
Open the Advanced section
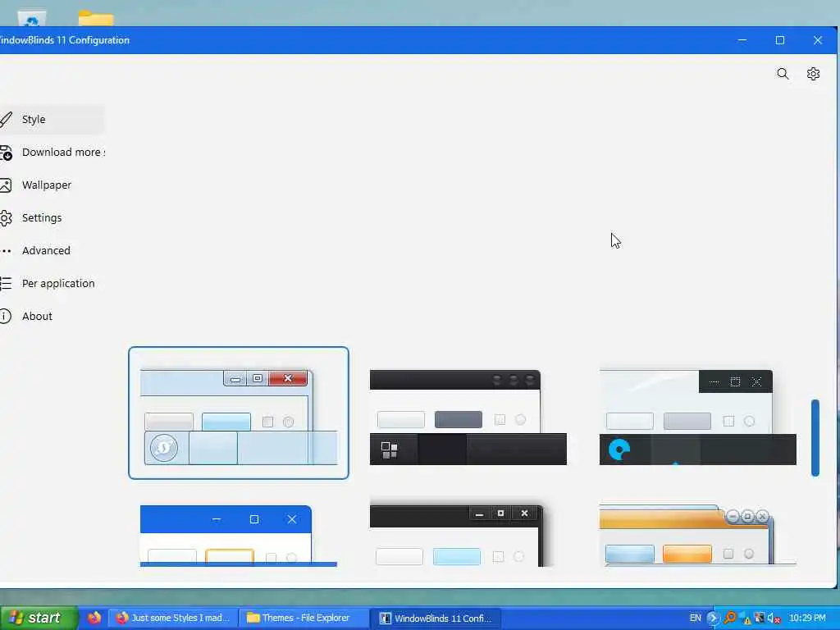(x=52, y=250)
